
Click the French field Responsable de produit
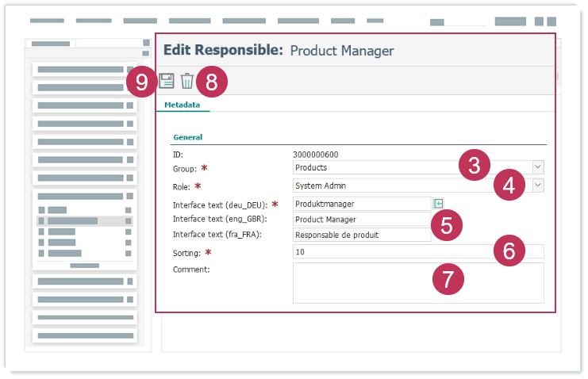coord(361,235)
